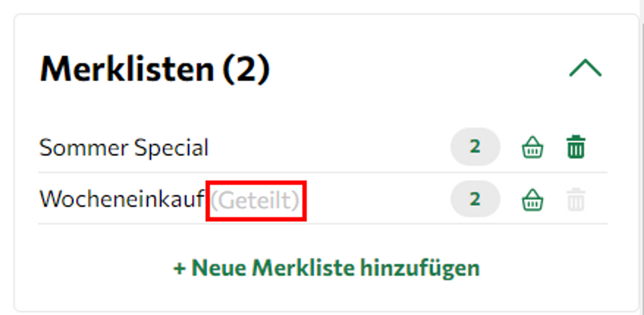644x315 pixels.
Task: Collapse the Merklisten section
Action: click(x=585, y=68)
